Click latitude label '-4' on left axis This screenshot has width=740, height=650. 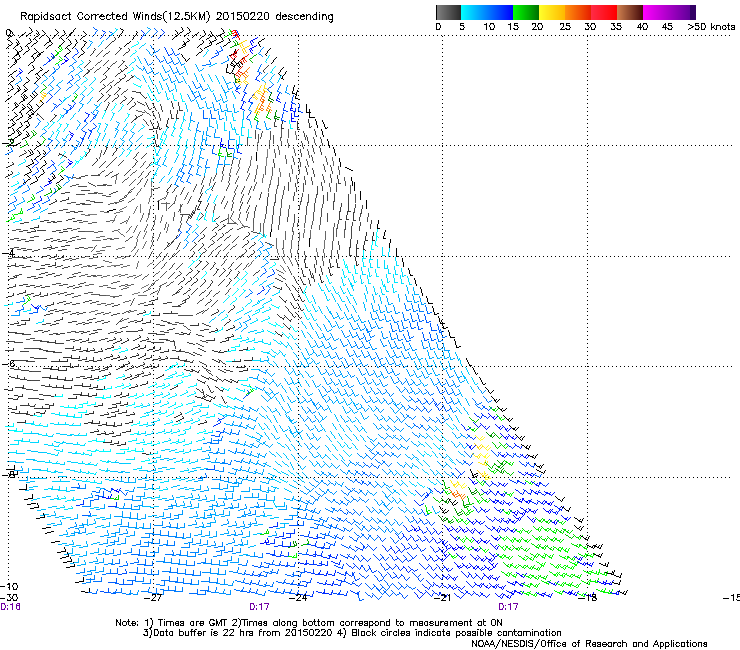click(x=8, y=253)
